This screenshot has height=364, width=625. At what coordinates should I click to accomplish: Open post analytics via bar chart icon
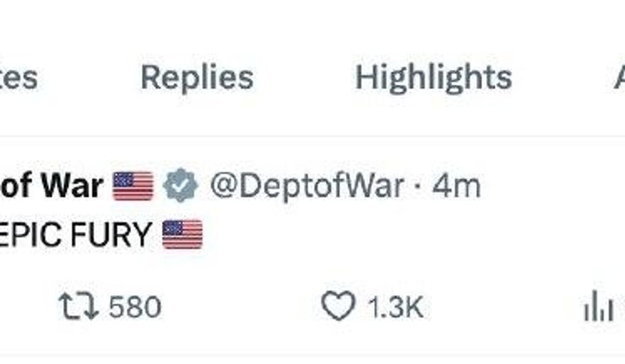(x=598, y=308)
